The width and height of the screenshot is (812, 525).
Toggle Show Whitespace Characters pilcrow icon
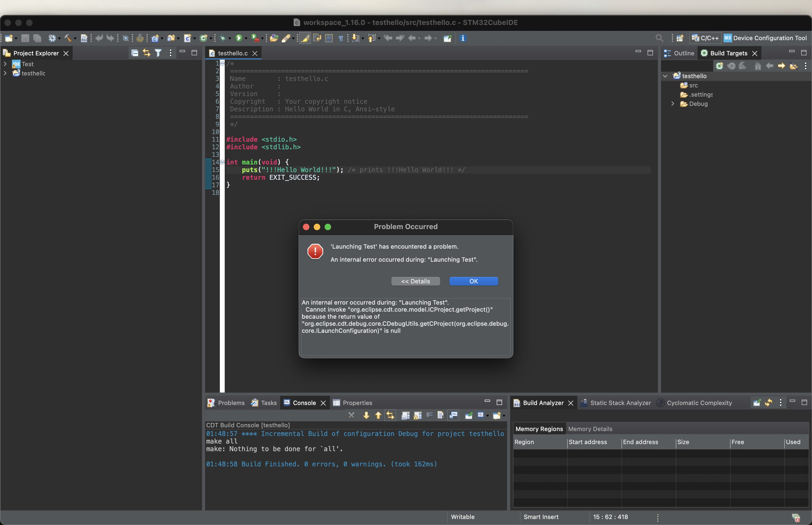(x=341, y=38)
